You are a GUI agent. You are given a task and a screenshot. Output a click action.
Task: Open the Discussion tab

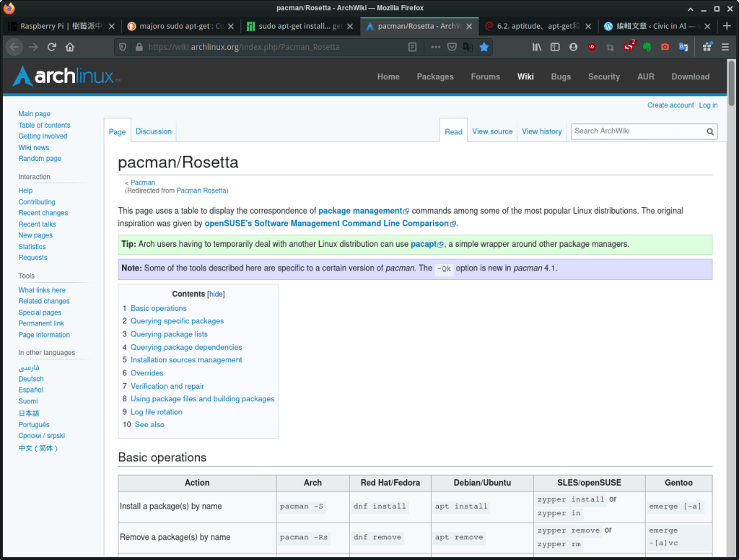click(x=154, y=131)
